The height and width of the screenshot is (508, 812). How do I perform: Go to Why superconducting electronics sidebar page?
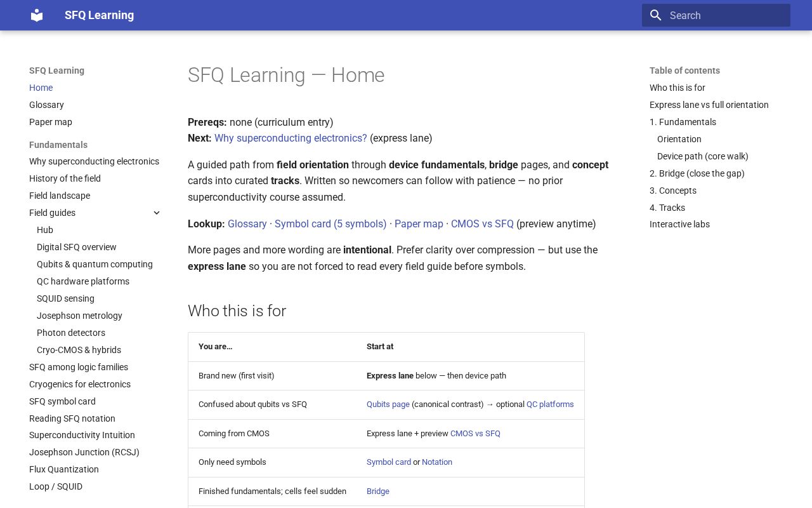pos(94,161)
